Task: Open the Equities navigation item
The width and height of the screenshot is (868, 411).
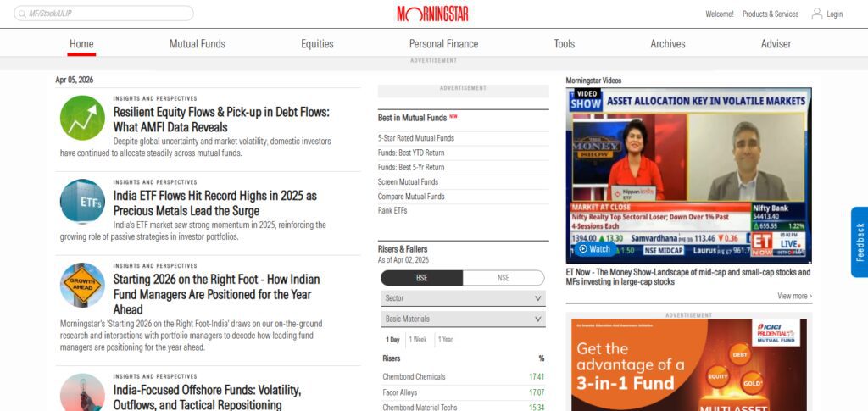Action: pos(317,44)
